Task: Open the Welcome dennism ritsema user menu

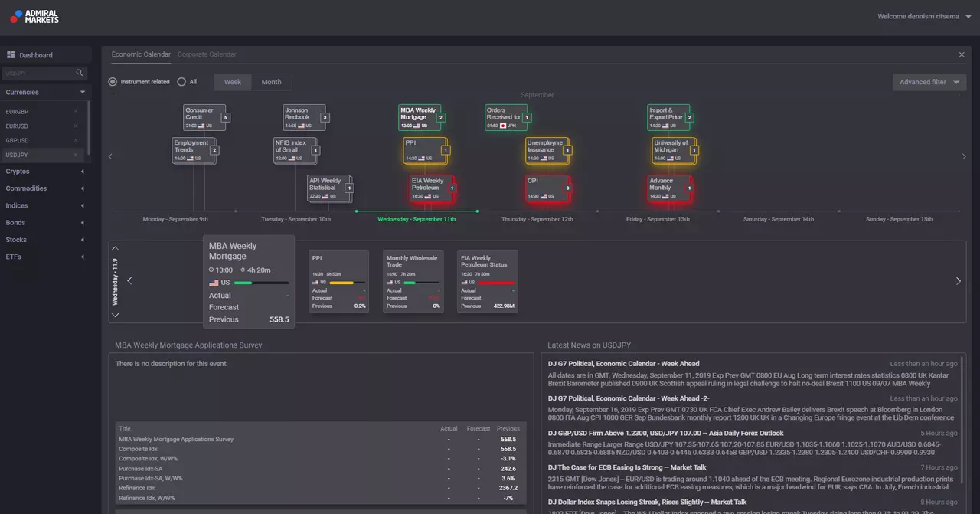Action: (924, 16)
